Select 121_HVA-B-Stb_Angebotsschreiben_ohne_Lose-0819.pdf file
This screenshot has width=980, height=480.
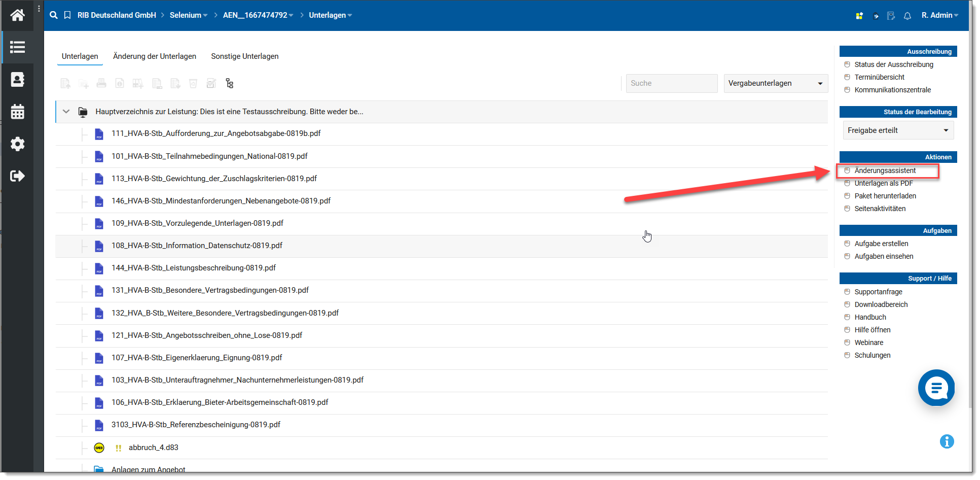click(207, 335)
